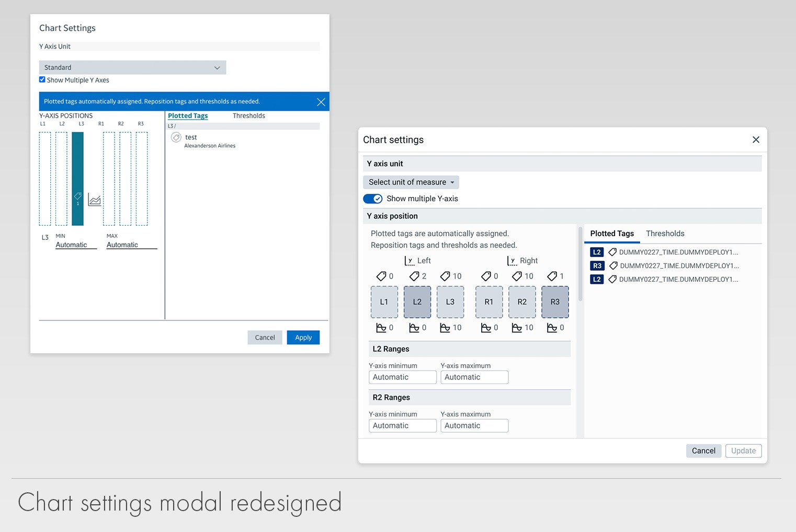Image resolution: width=796 pixels, height=532 pixels.
Task: Select the L1 dashed axis column in old modal
Action: click(x=45, y=179)
